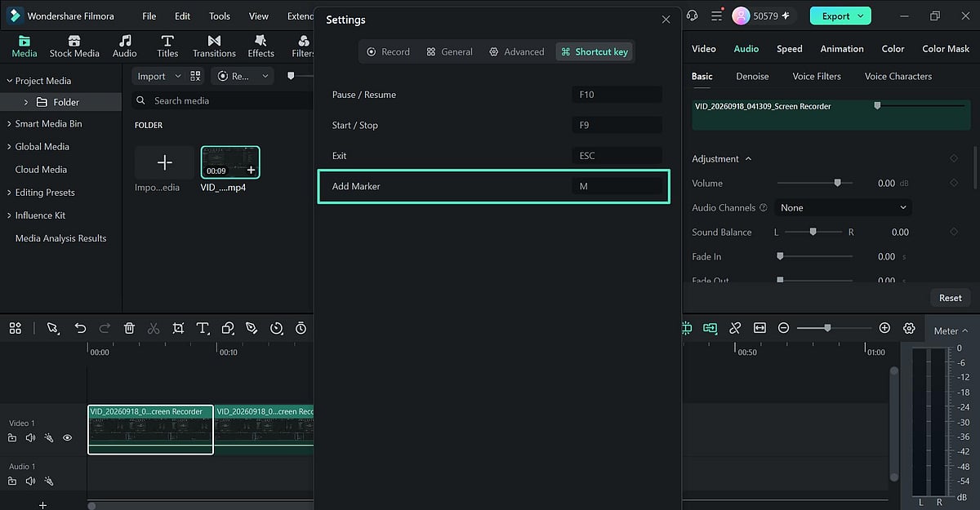Open the notifications list icon in title bar
The width and height of the screenshot is (980, 510).
point(716,16)
